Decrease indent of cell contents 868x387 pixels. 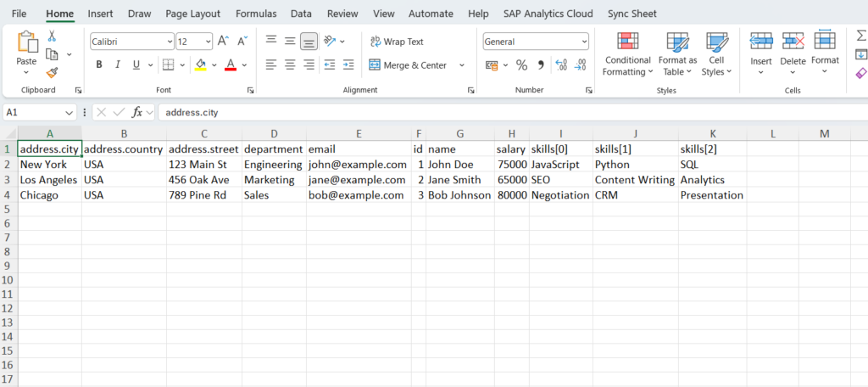(330, 64)
